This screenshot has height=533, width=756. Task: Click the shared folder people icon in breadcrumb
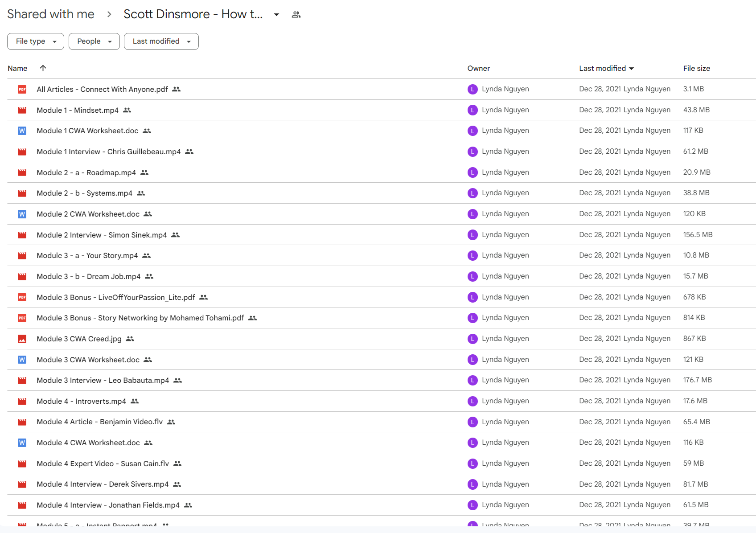click(296, 15)
